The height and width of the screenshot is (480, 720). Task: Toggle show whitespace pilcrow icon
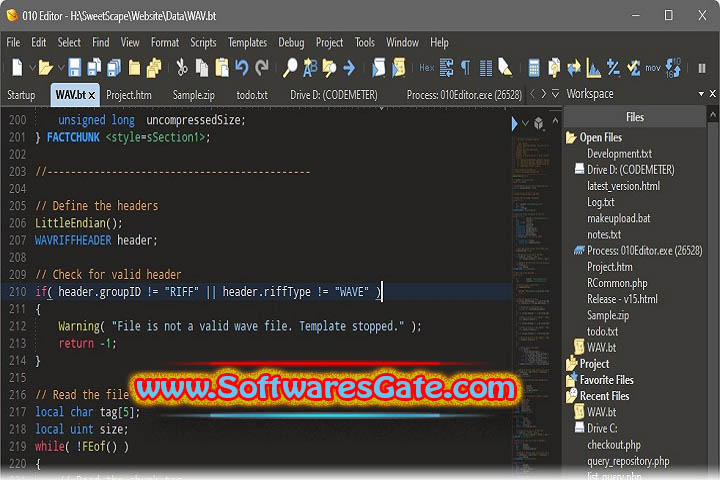[466, 68]
